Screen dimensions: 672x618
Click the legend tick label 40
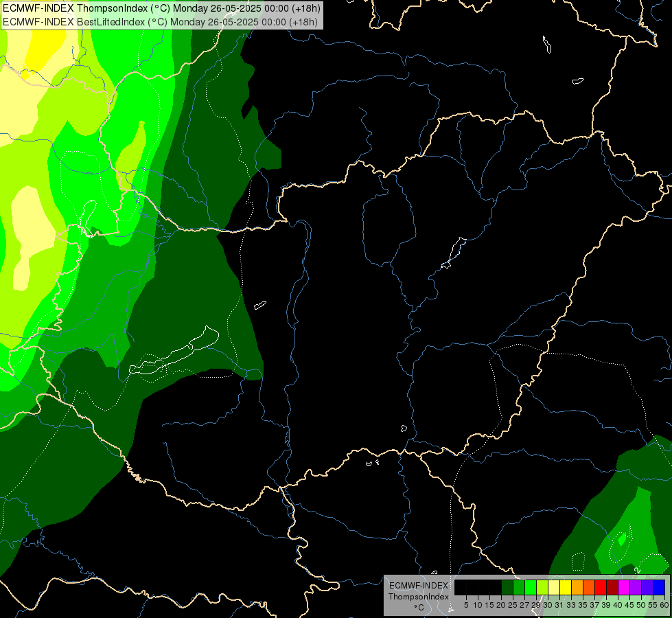618,605
